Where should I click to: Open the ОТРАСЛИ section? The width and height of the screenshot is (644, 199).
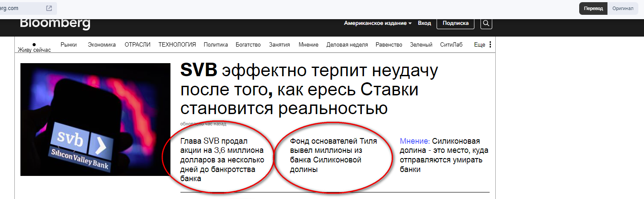137,44
